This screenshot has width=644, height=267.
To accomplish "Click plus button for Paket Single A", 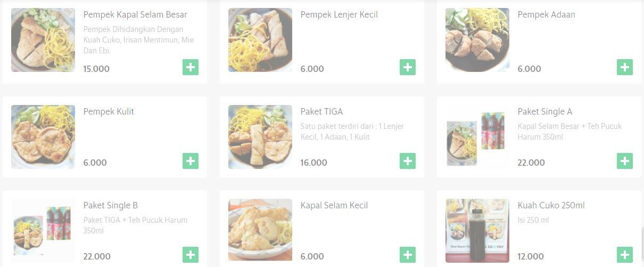I will tap(625, 161).
